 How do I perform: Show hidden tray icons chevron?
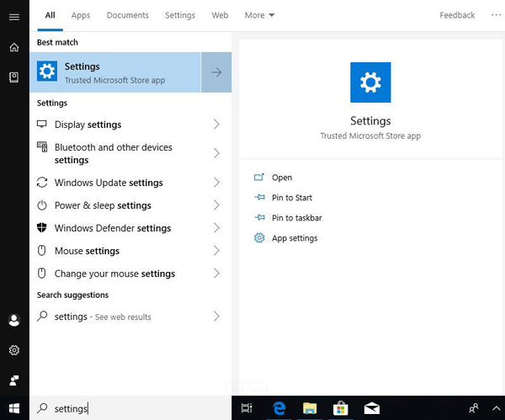496,408
